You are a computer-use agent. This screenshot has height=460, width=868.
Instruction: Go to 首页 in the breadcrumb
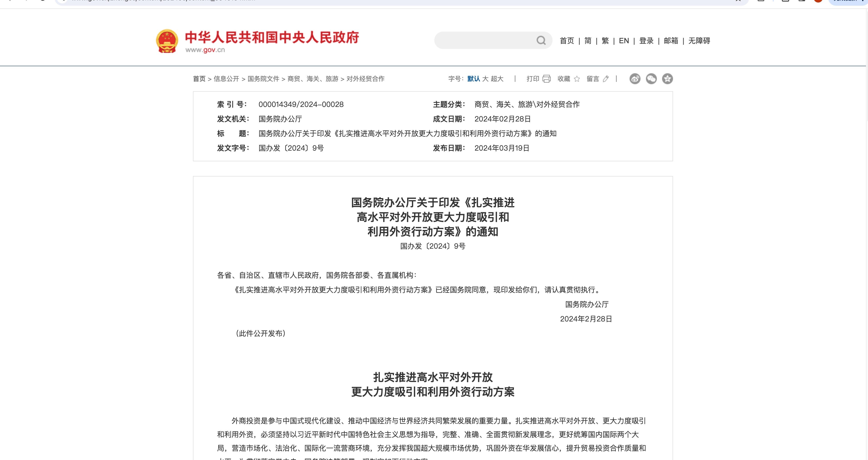[199, 79]
